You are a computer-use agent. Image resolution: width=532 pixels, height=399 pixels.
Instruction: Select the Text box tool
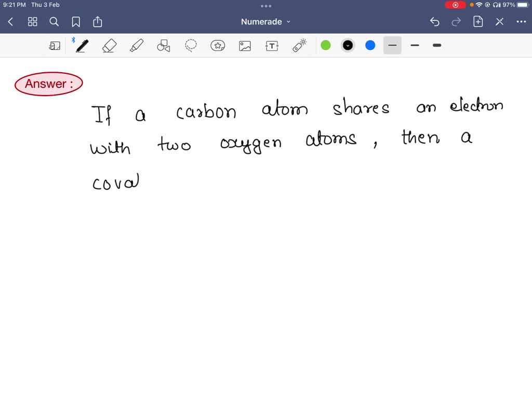(272, 46)
